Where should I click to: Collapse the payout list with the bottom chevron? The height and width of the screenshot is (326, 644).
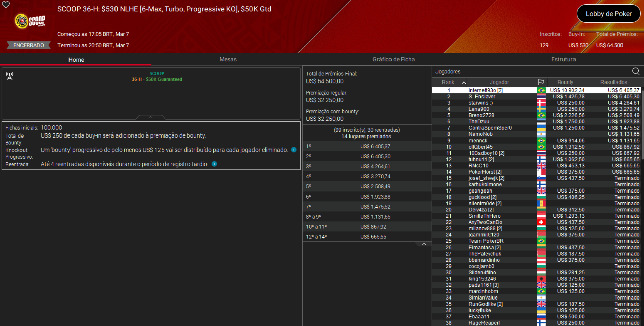click(x=424, y=244)
